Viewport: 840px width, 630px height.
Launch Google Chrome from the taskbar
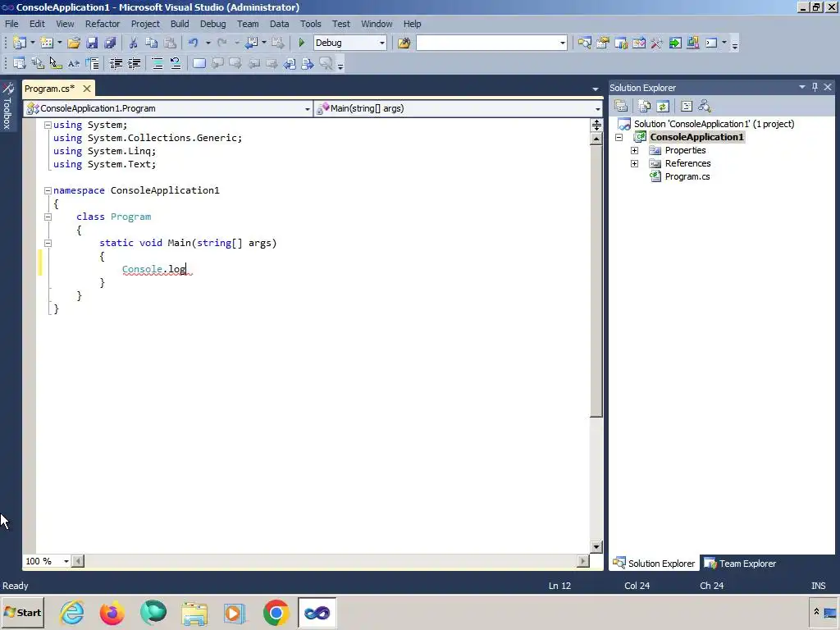click(x=276, y=613)
